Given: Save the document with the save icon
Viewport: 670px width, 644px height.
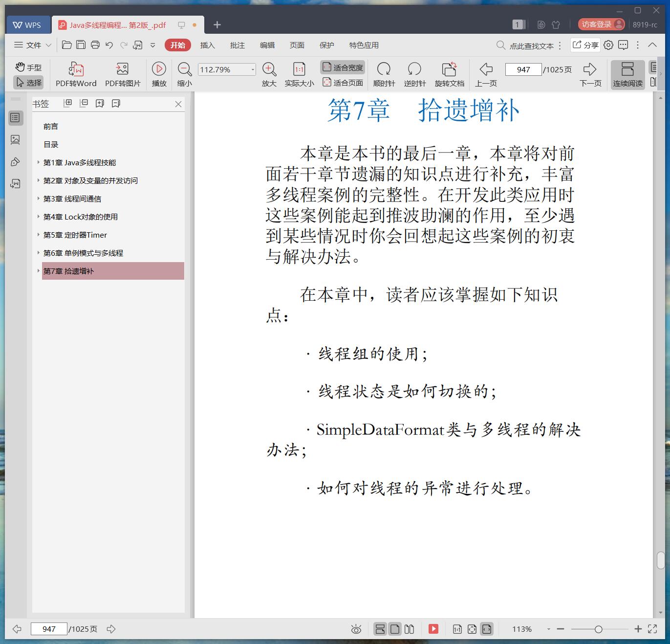Looking at the screenshot, I should click(81, 45).
